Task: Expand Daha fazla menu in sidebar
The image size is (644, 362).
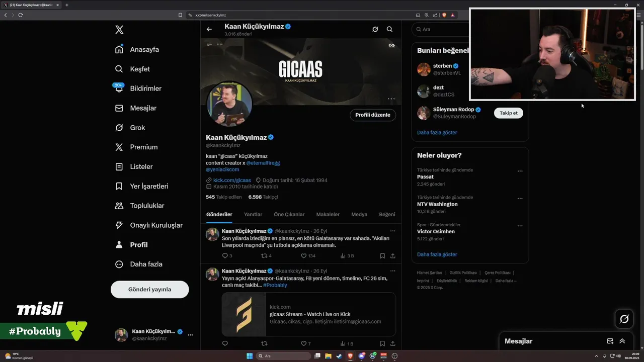Action: 138,264
